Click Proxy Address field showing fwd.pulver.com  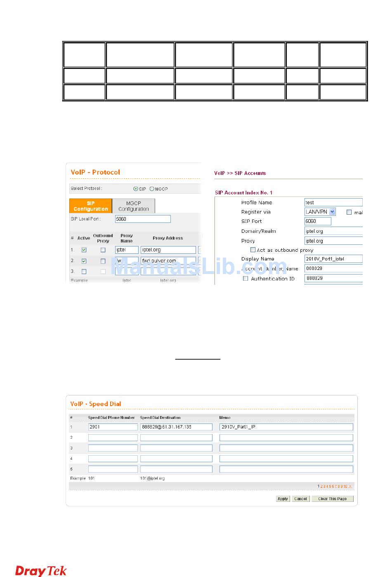point(168,261)
